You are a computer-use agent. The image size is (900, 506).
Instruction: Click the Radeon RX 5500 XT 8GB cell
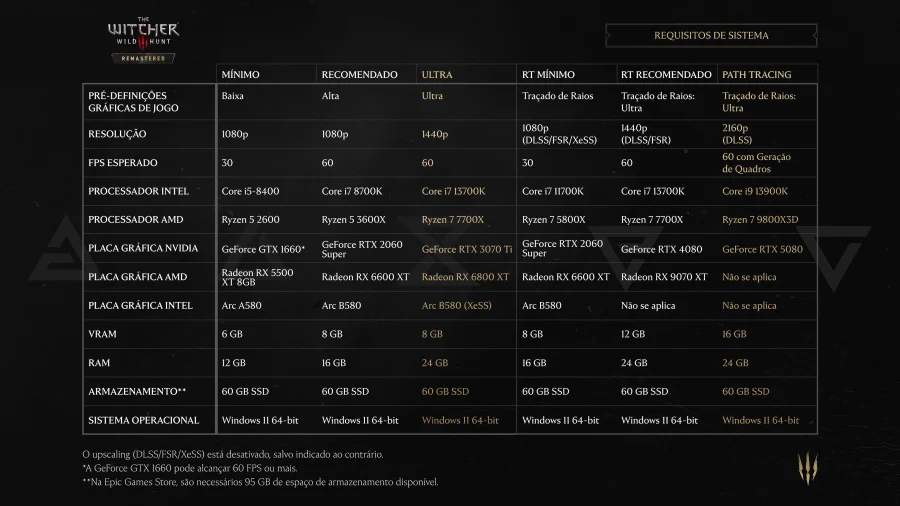click(257, 277)
